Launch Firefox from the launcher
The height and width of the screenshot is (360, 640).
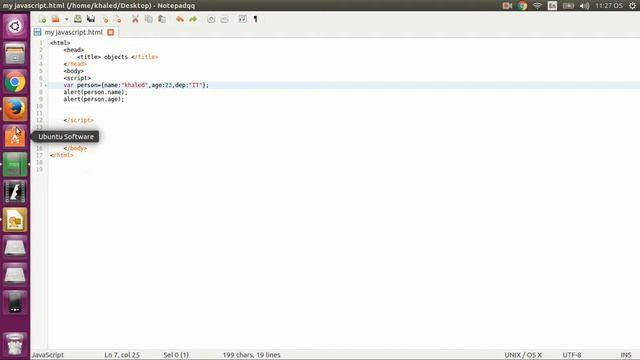[x=15, y=109]
